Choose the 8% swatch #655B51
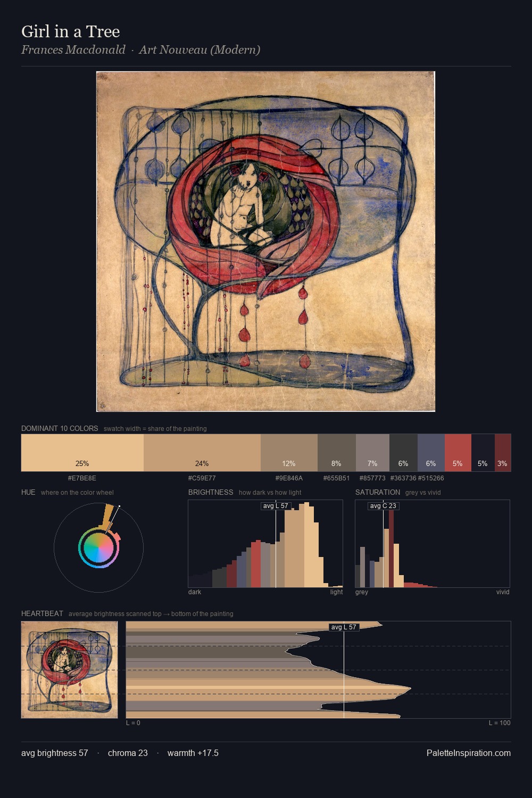The height and width of the screenshot is (798, 532). (336, 453)
